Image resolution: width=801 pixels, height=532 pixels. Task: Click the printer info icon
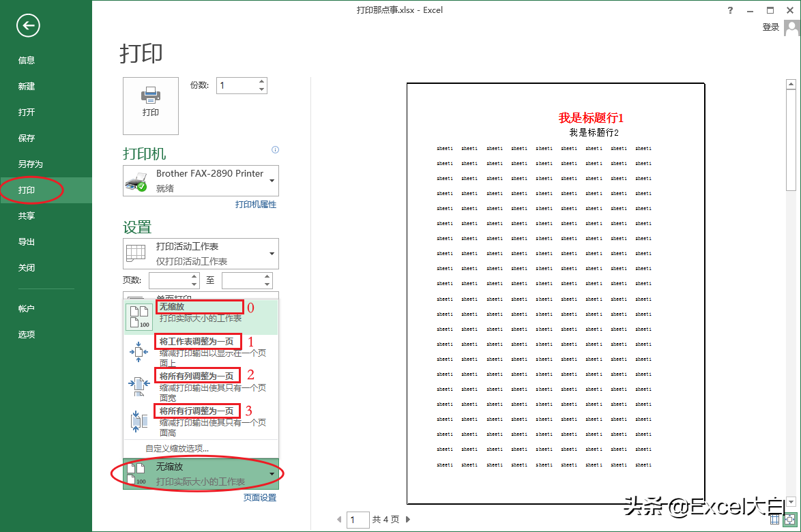[276, 149]
